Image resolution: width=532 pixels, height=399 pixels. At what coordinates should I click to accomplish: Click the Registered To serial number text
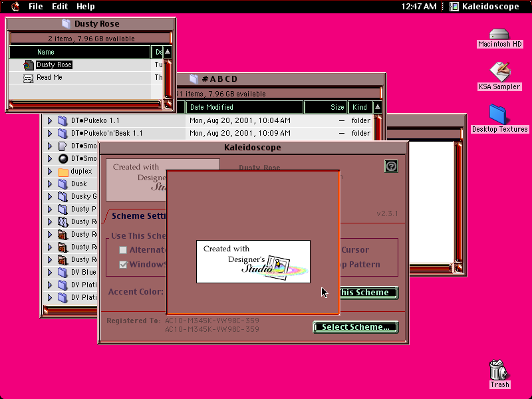click(212, 325)
